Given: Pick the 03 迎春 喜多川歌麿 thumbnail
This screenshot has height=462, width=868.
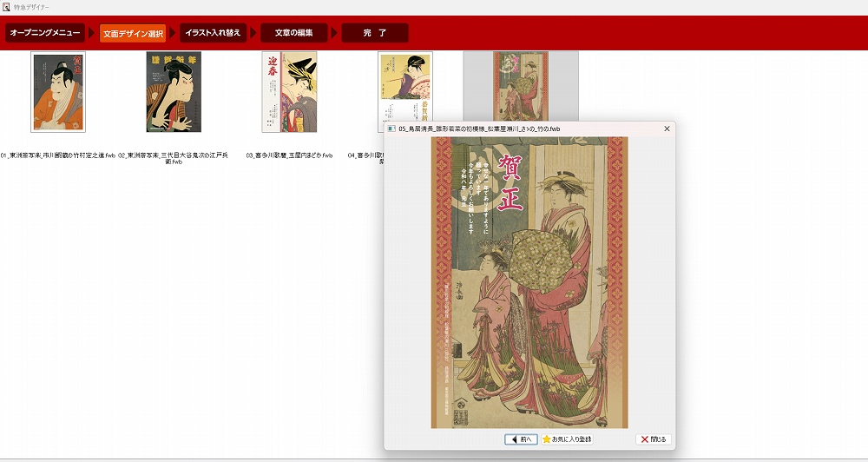Looking at the screenshot, I should click(x=289, y=91).
